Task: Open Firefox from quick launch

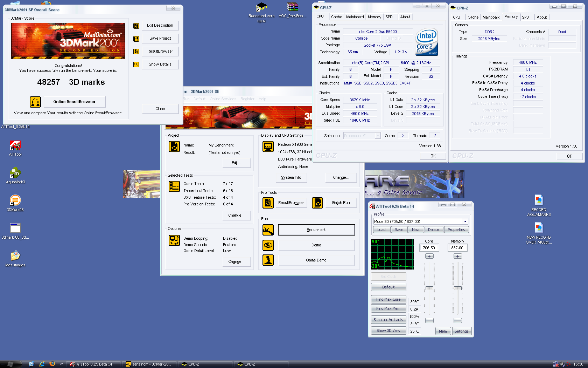Action: click(x=52, y=364)
